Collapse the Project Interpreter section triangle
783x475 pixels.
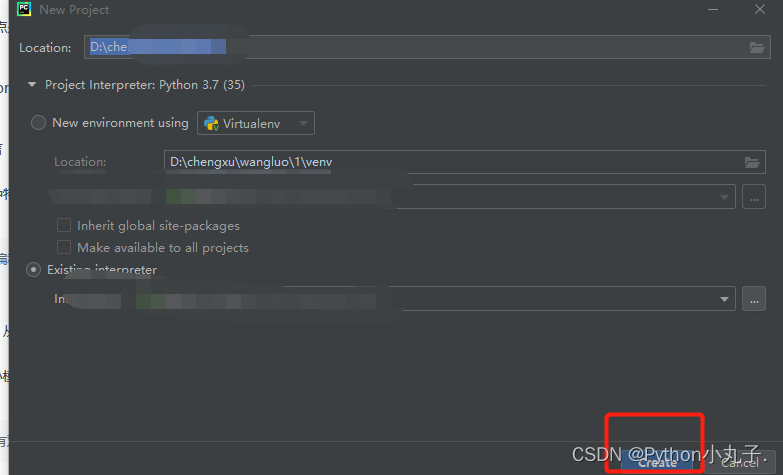tap(32, 85)
